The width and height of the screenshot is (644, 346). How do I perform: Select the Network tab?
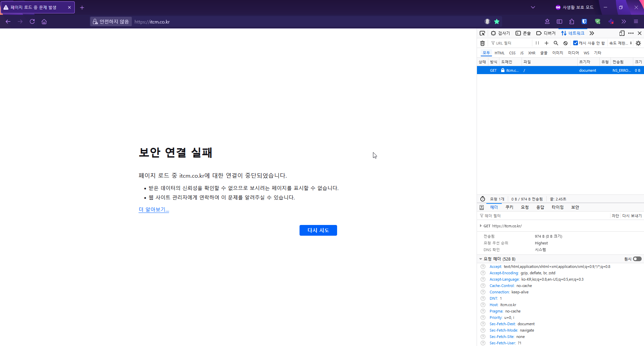tap(573, 33)
